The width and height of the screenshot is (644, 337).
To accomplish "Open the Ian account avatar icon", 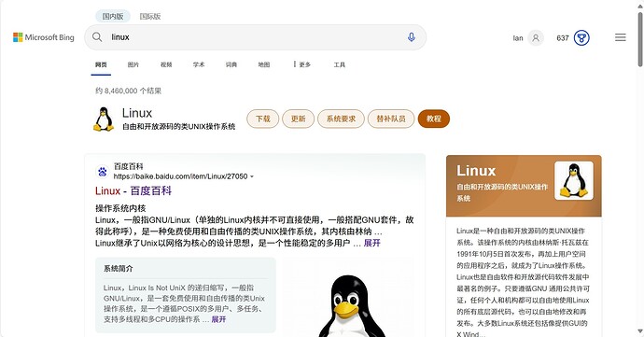I will 536,38.
